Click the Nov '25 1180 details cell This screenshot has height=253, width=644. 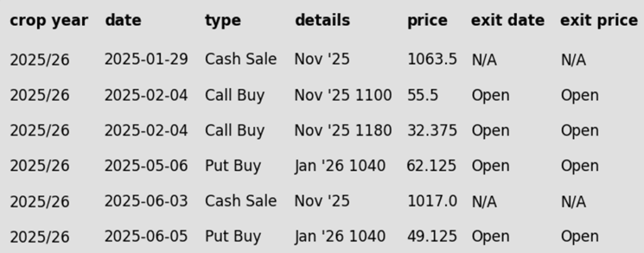(343, 131)
